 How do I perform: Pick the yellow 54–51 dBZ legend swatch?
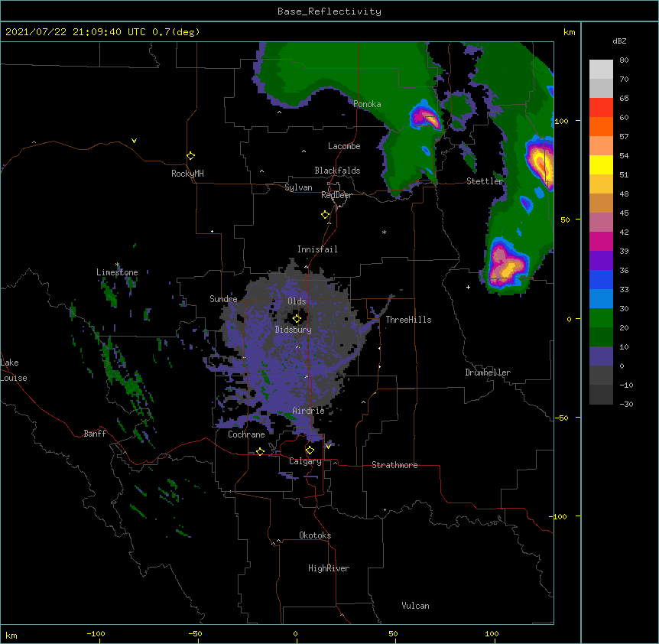(601, 165)
